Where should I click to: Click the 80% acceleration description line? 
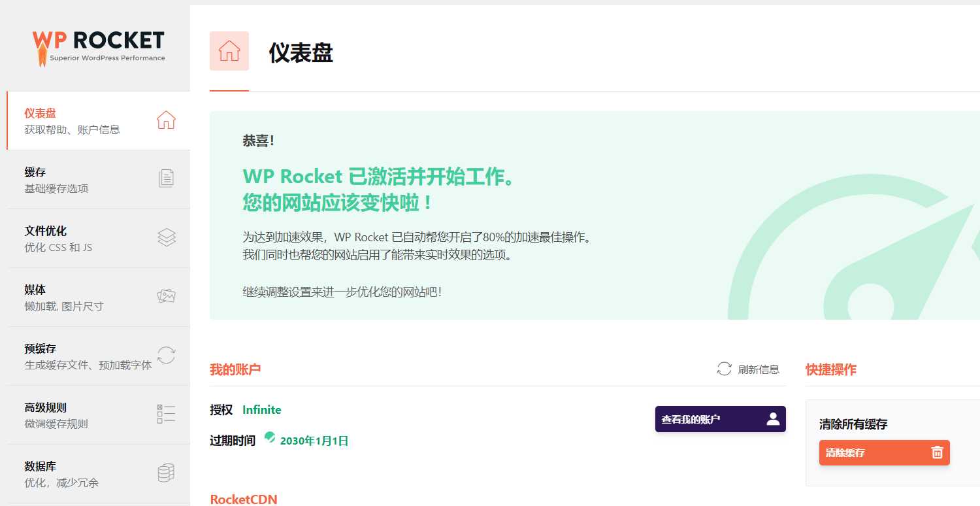(x=418, y=237)
